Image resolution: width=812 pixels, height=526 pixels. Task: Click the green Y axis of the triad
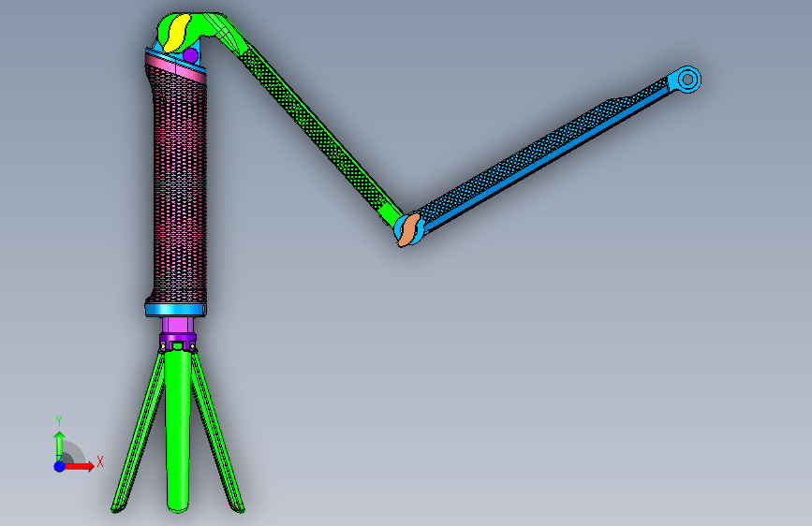[60, 446]
